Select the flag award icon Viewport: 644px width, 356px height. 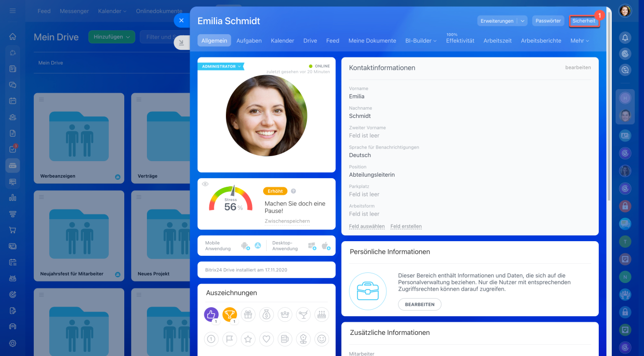coord(229,339)
